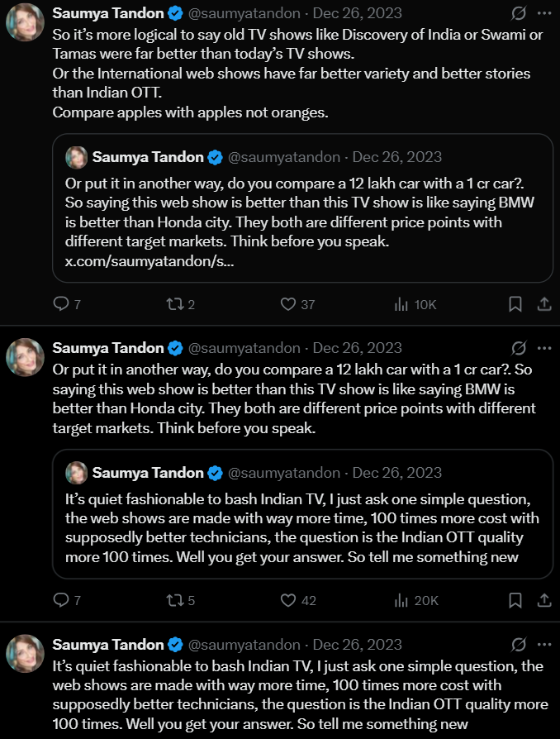Viewport: 560px width, 739px height.
Task: View analytics of tweet with 10K views
Action: pyautogui.click(x=402, y=304)
